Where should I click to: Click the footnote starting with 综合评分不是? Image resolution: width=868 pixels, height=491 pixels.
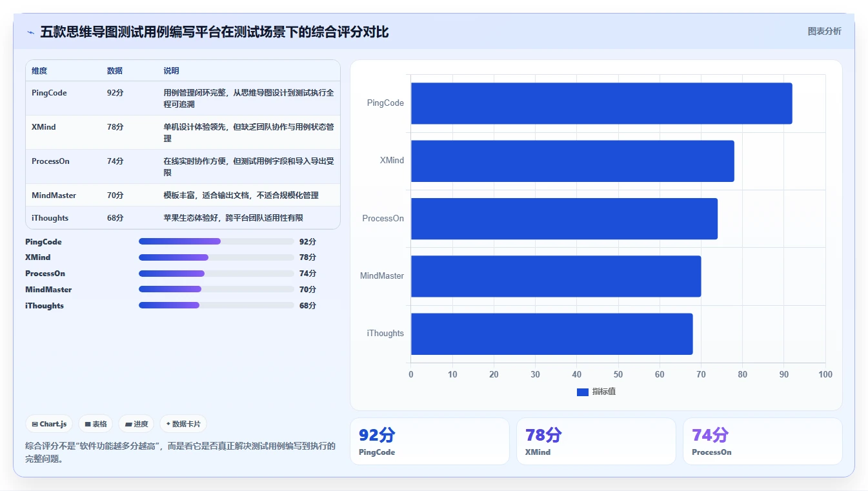click(x=181, y=452)
